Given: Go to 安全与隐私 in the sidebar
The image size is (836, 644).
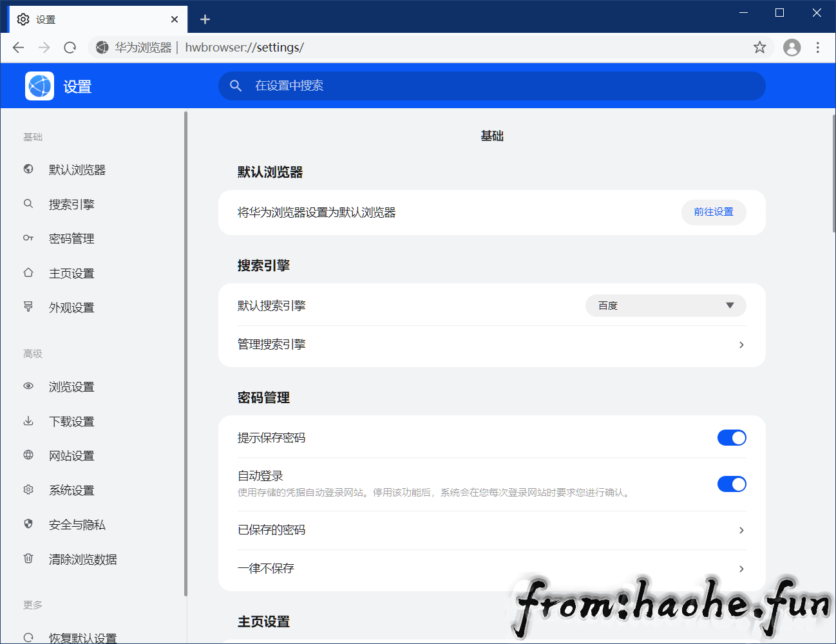Looking at the screenshot, I should click(x=77, y=524).
